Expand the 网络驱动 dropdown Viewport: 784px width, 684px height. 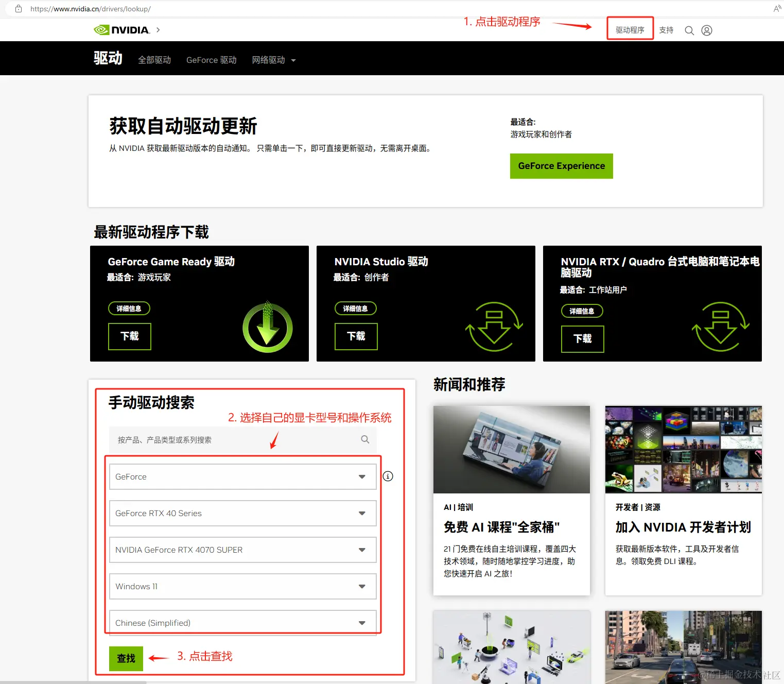pyautogui.click(x=273, y=60)
